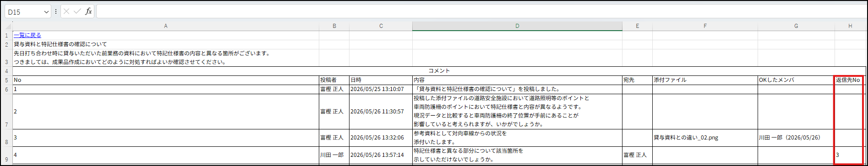Select the 「貸与資料と特記仕様書の確認について」を投稿しました cell
The image size is (868, 166).
[517, 89]
